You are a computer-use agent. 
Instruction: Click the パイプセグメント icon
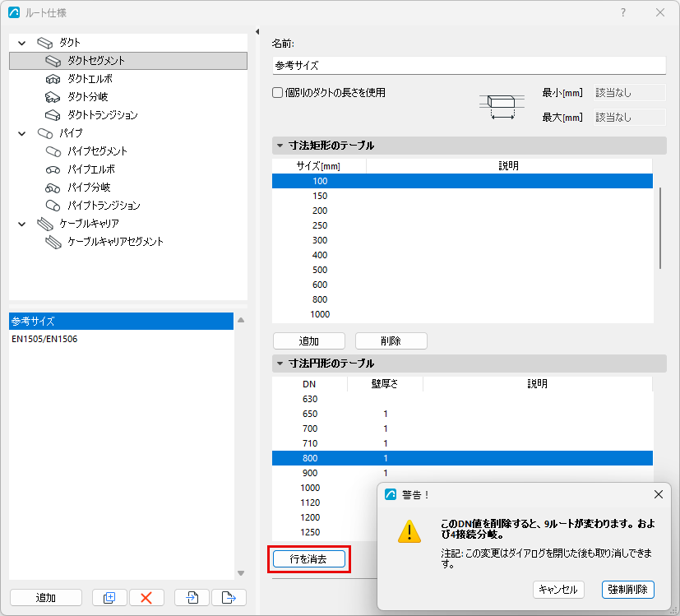[x=53, y=151]
